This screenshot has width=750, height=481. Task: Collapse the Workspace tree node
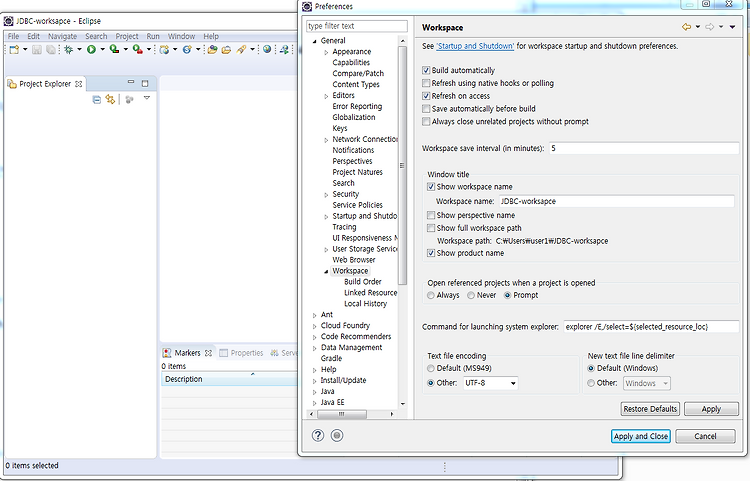pos(326,271)
